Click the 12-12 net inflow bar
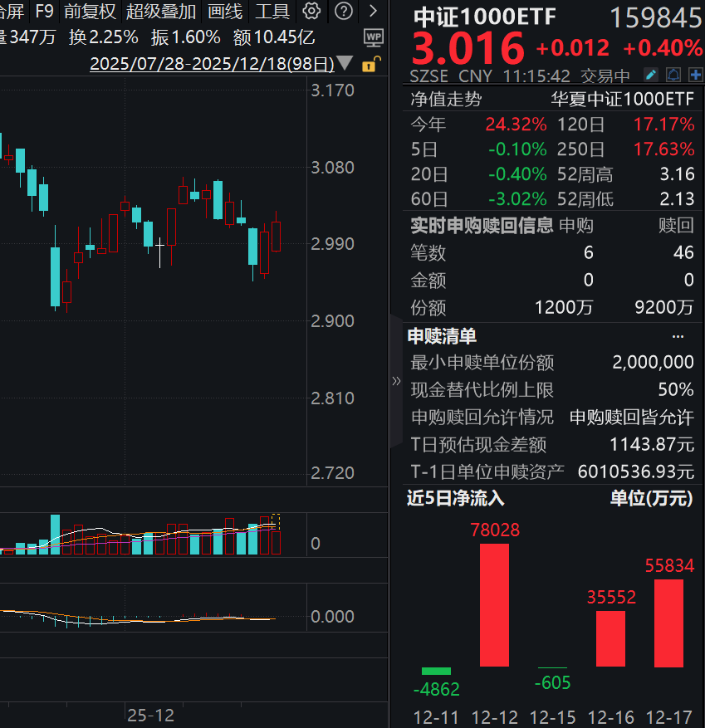Viewport: 705px width, 728px height. 495,604
